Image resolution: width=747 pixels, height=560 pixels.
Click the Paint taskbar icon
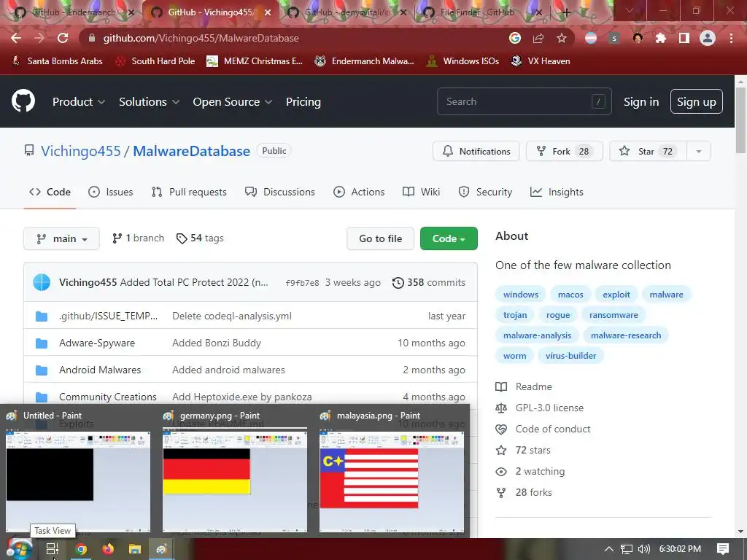click(x=161, y=549)
